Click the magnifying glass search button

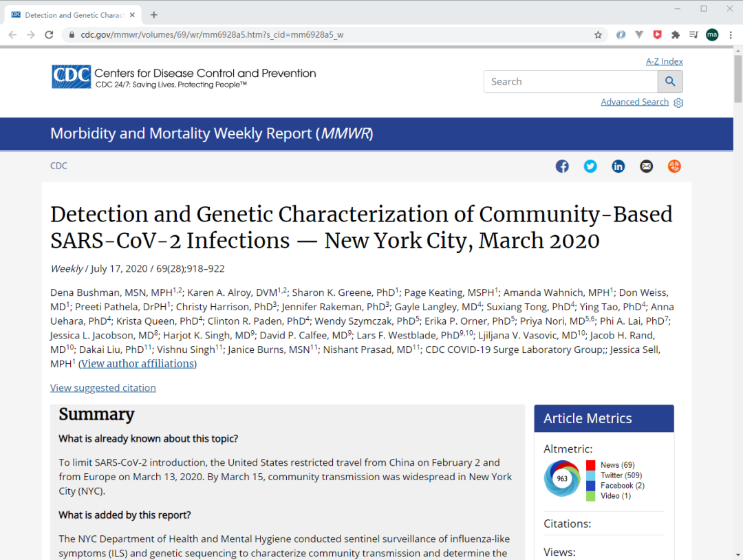click(x=670, y=81)
